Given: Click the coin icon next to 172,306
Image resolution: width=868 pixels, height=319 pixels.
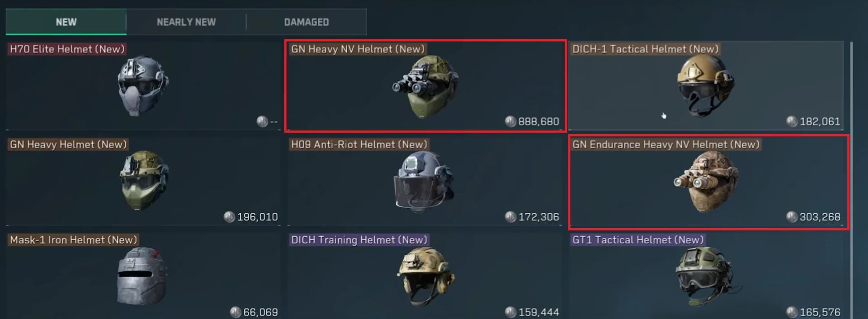Looking at the screenshot, I should [x=510, y=217].
